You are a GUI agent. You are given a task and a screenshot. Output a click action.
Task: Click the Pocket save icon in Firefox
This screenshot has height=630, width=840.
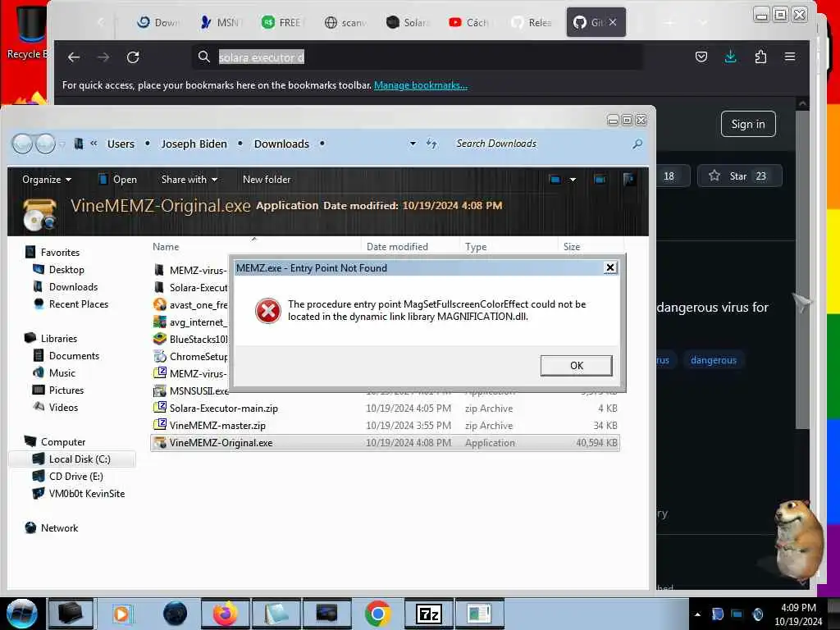pos(701,57)
